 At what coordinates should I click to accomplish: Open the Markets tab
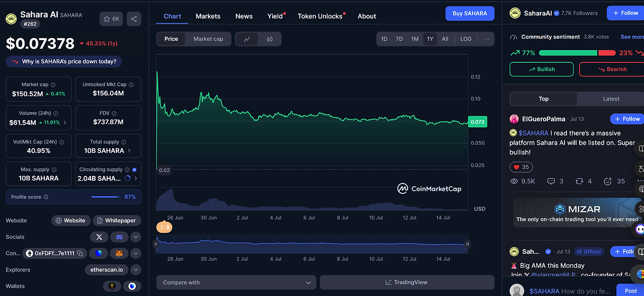point(208,16)
